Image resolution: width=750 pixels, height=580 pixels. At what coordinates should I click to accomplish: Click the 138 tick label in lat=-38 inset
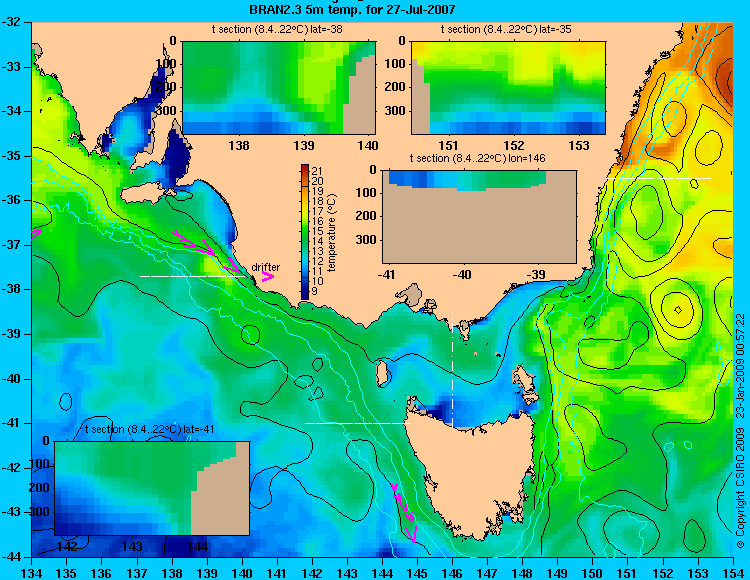point(239,145)
